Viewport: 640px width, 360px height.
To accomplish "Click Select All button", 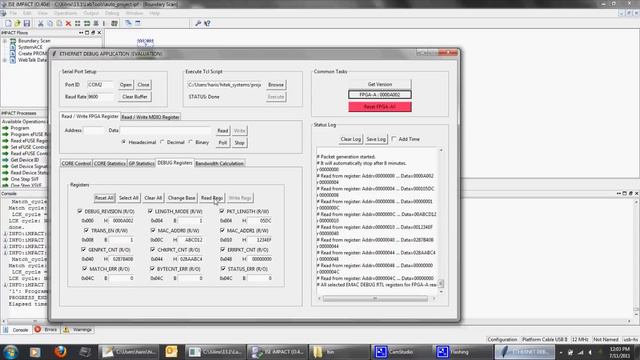I will click(x=129, y=198).
